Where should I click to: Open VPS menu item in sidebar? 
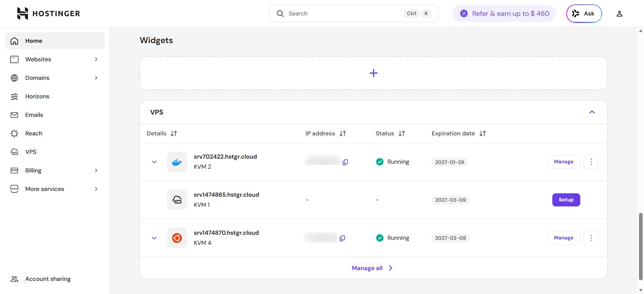coord(55,152)
